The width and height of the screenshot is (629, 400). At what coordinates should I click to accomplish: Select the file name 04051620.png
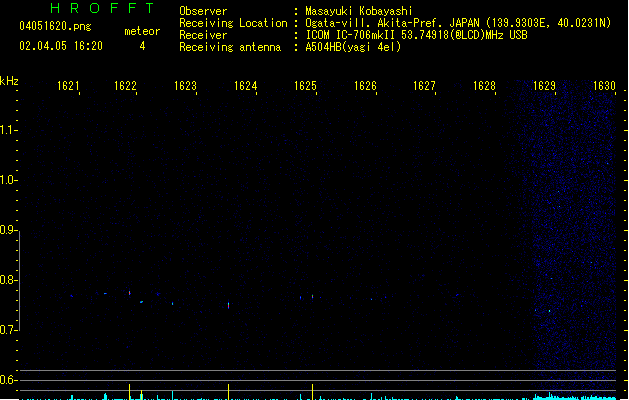tap(55, 26)
